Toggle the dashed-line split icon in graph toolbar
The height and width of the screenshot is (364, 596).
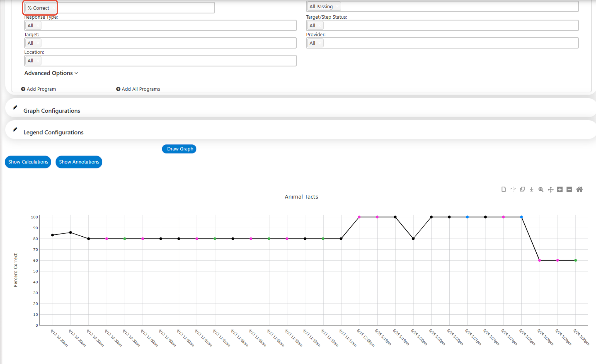click(513, 190)
